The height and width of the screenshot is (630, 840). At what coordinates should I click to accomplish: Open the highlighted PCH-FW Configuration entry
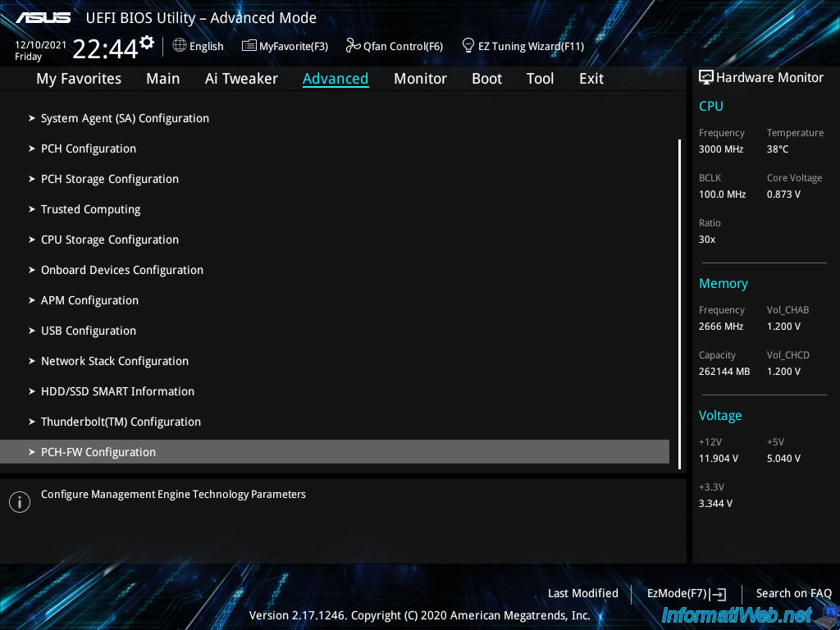[335, 452]
